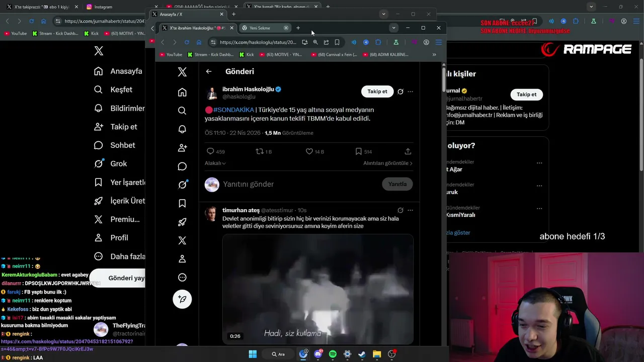
Task: Open İbrahim Haskoloğlu's profile avatar
Action: (x=212, y=93)
